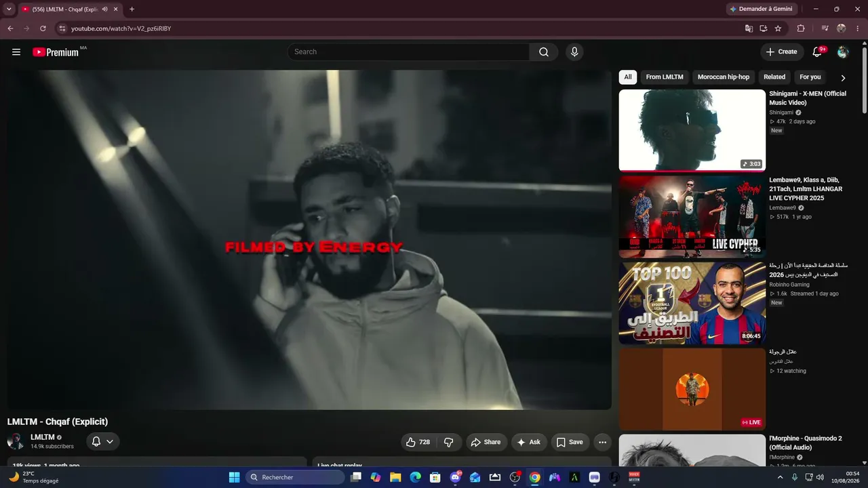Image resolution: width=868 pixels, height=488 pixels.
Task: Show next filter chips with the arrow
Action: pos(843,78)
